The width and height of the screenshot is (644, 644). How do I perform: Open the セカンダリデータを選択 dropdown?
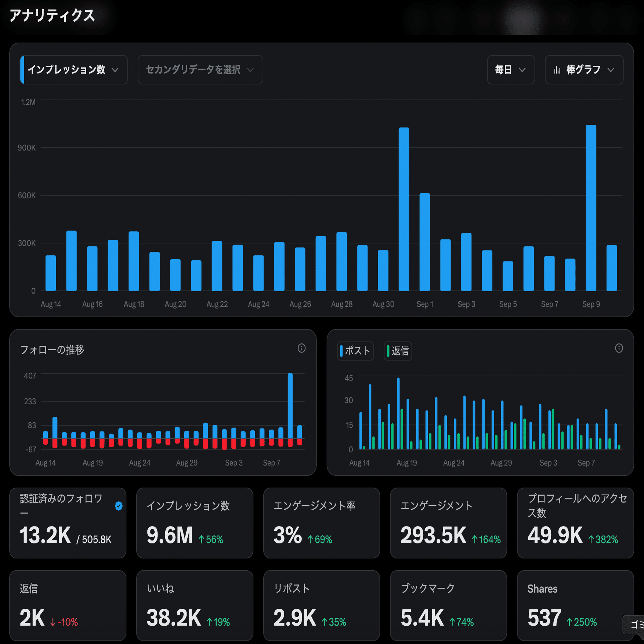coord(200,70)
